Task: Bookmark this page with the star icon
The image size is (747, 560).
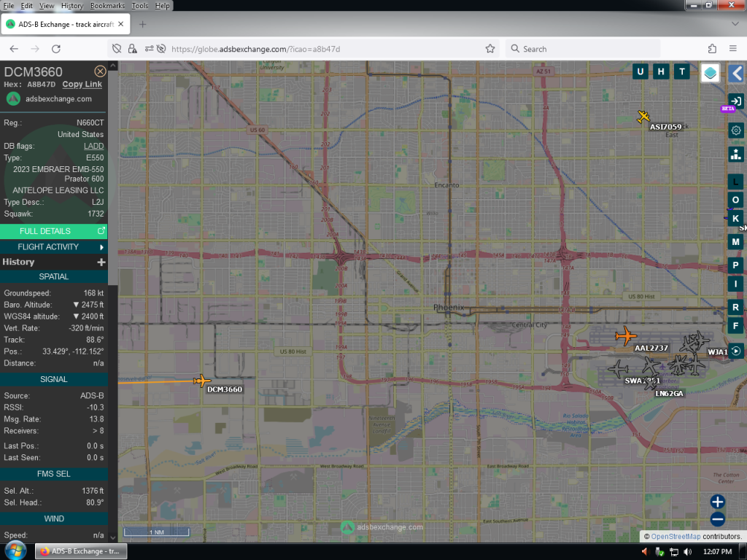Action: [489, 49]
